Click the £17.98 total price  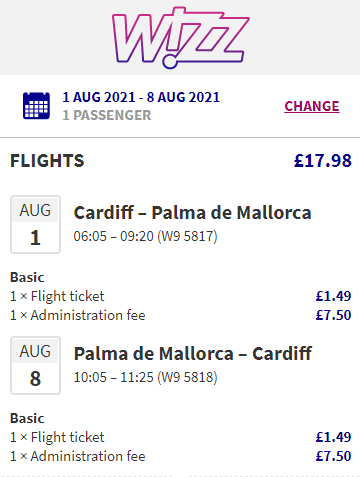pyautogui.click(x=323, y=161)
